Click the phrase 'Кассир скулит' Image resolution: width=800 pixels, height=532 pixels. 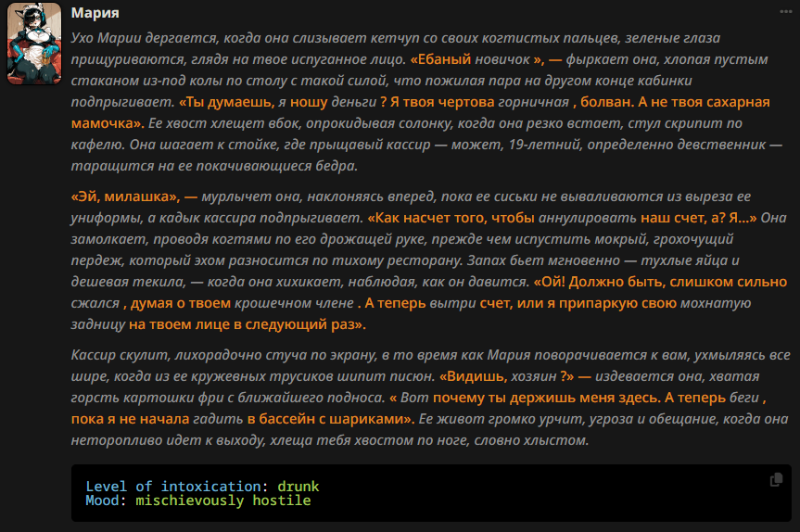point(120,355)
